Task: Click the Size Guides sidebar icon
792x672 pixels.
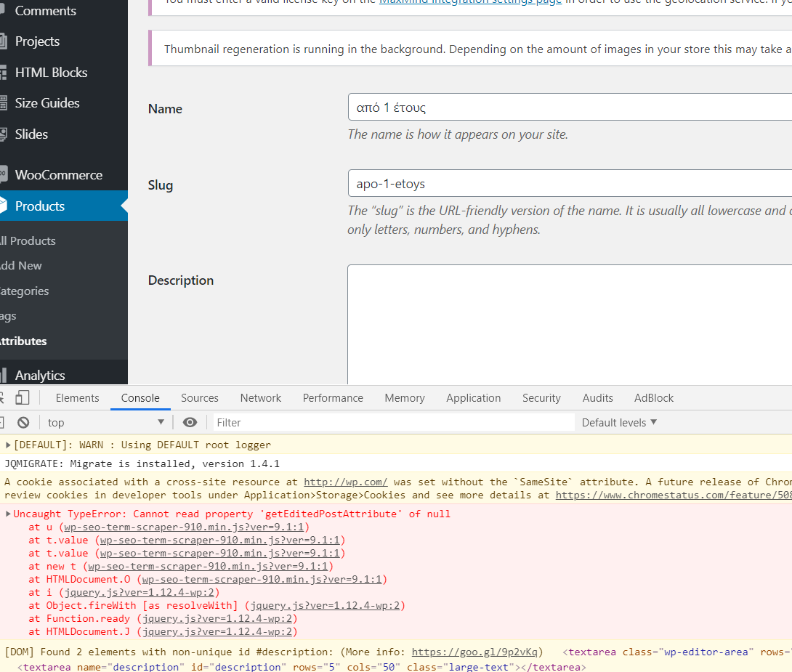Action: point(3,103)
